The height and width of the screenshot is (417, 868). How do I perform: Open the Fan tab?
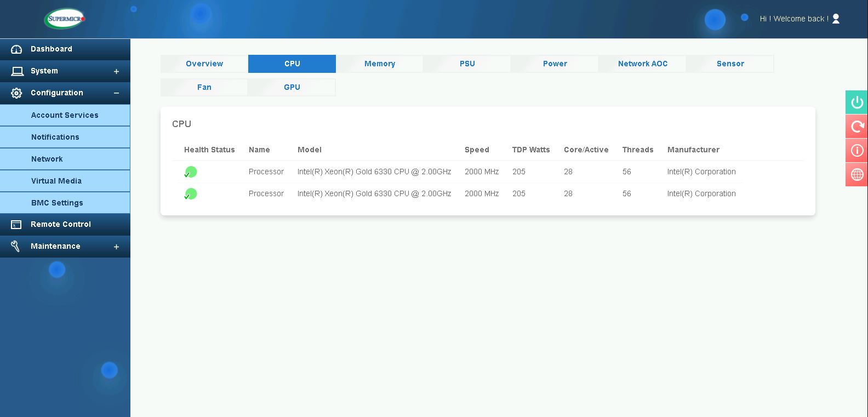[x=204, y=87]
